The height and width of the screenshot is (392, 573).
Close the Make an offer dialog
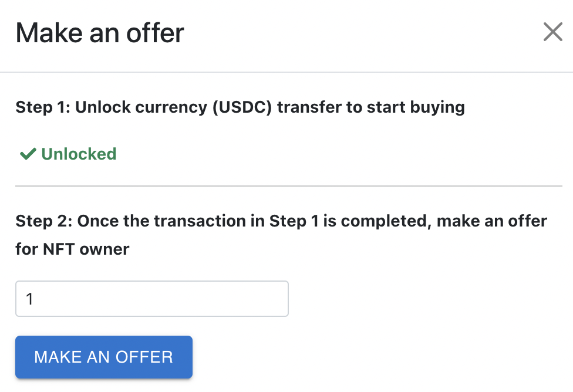point(553,32)
